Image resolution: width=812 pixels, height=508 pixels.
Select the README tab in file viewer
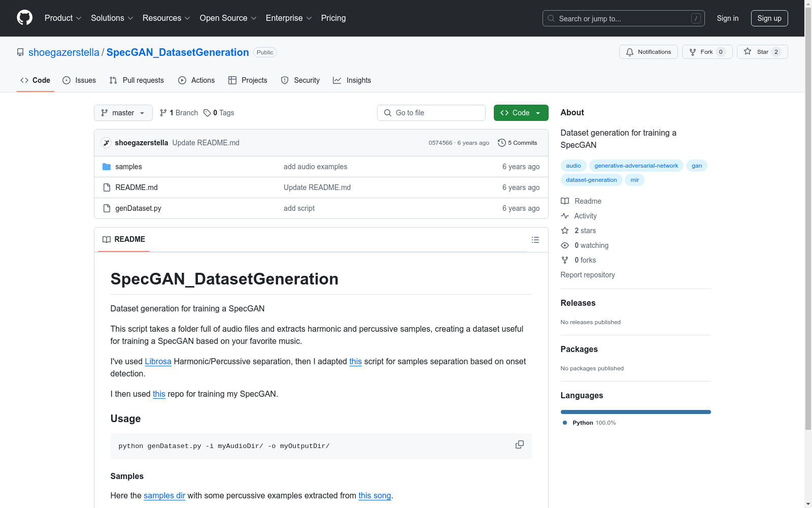[124, 239]
